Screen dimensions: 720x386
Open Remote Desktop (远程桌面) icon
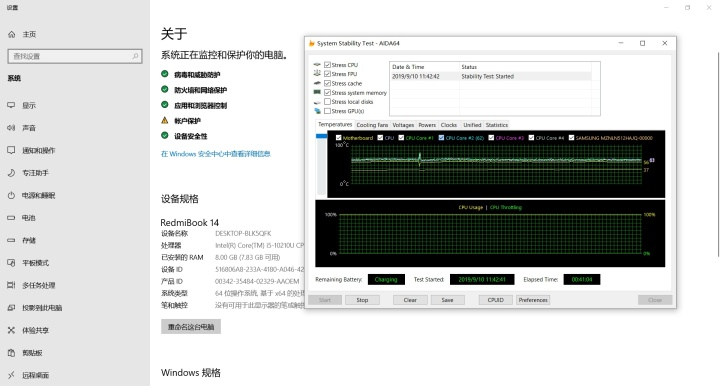11,375
